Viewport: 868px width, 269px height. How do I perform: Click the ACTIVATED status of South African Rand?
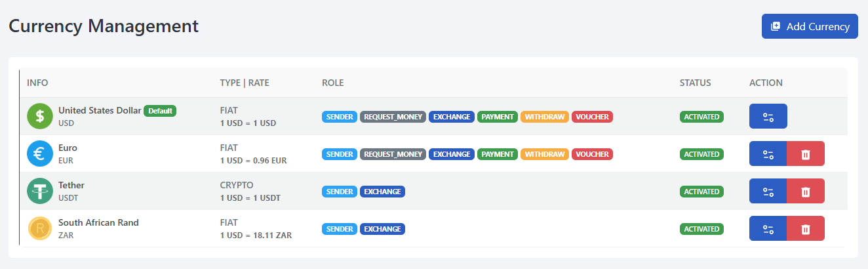(x=701, y=229)
